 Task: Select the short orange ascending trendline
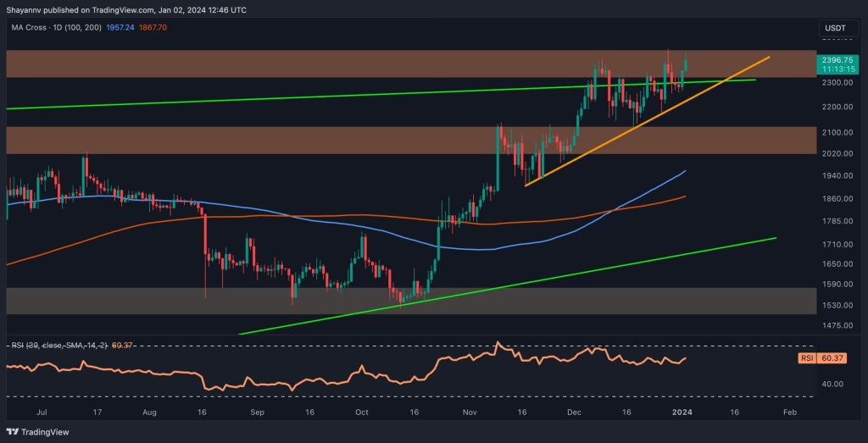click(x=644, y=121)
